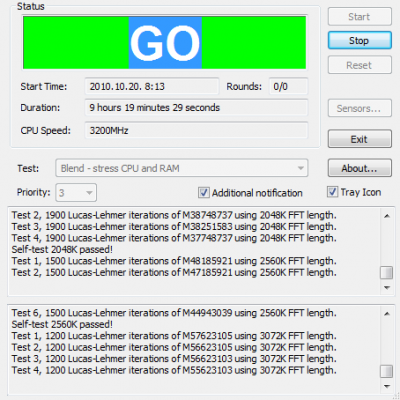Click the Stop button
Screen dimensions: 400x400
359,41
